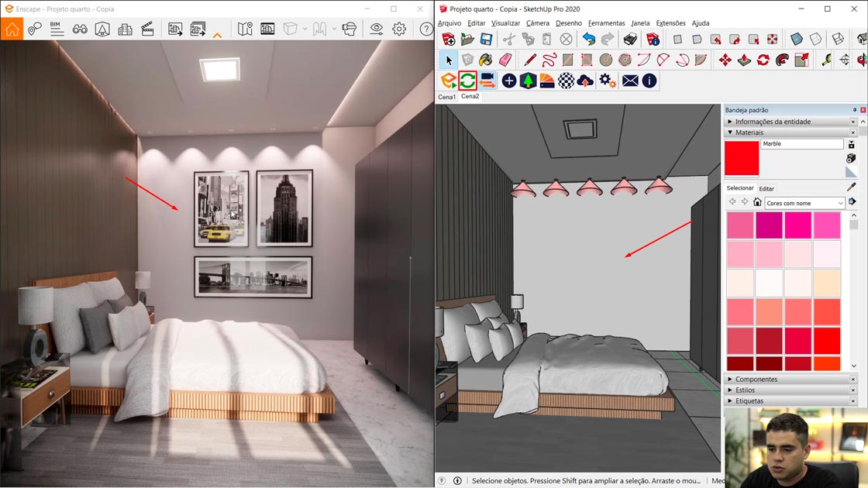The width and height of the screenshot is (868, 488).
Task: Select the Pencil line drawing tool
Action: 530,59
